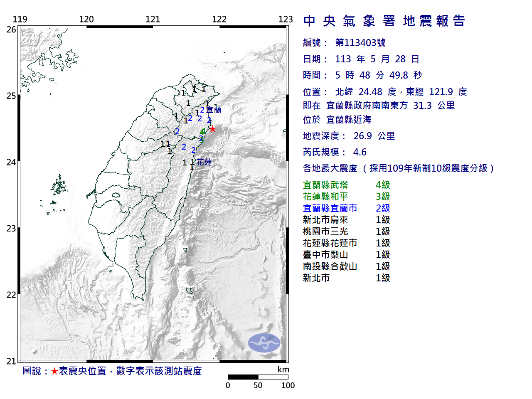
Task: Click the last row 新北市 1級
Action: (x=347, y=278)
